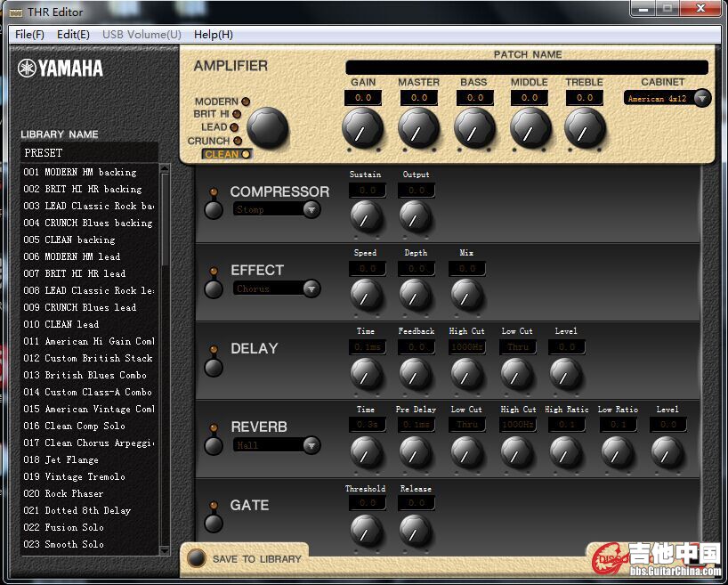Click the compressor Sustain knob
The image size is (728, 585).
367,216
